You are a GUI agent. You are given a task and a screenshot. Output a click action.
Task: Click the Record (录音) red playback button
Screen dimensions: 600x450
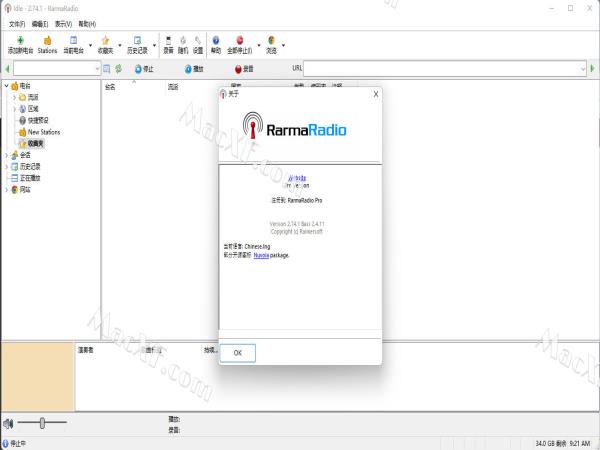pos(244,69)
